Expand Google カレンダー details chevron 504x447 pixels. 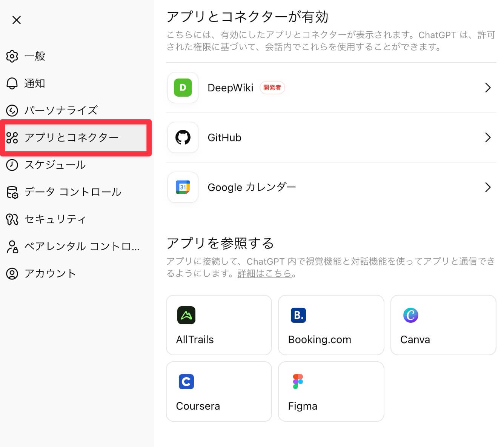pyautogui.click(x=487, y=187)
